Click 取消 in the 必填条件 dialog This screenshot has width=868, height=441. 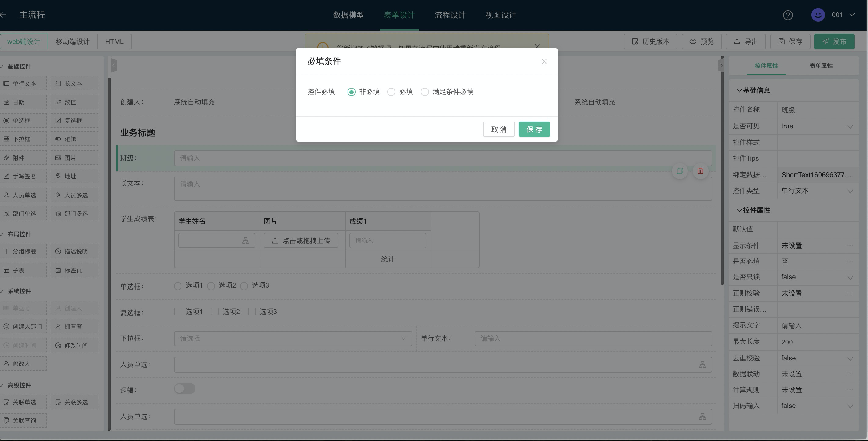pyautogui.click(x=499, y=129)
